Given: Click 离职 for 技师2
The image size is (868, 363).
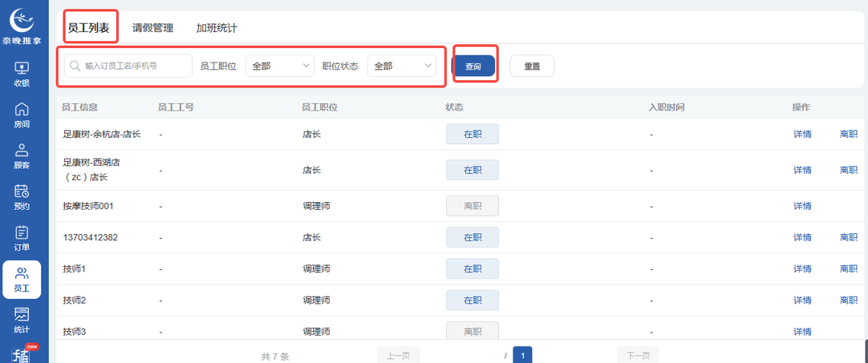Looking at the screenshot, I should click(849, 300).
